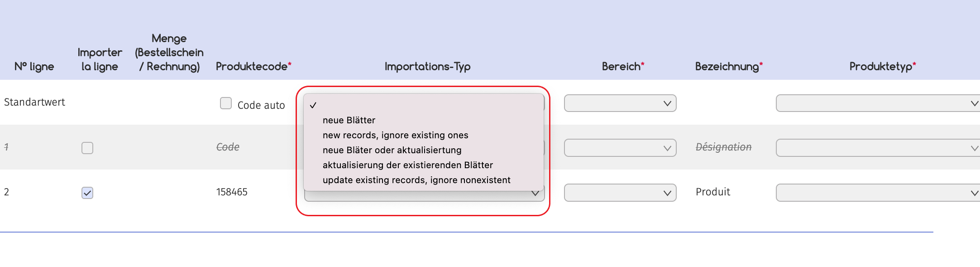The height and width of the screenshot is (267, 980).
Task: Open the Bereich dropdown for line 1
Action: click(x=620, y=148)
